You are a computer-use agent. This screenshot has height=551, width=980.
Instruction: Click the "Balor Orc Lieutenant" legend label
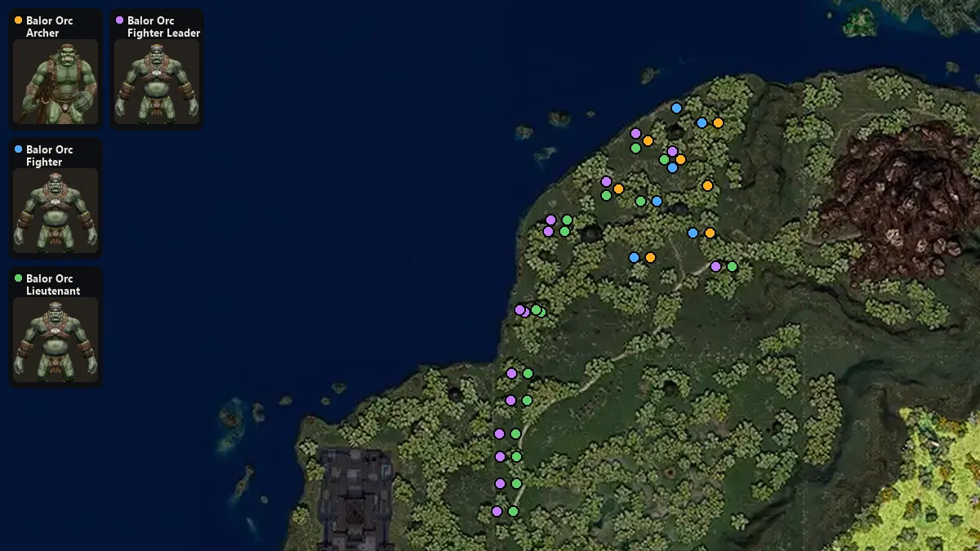click(53, 285)
